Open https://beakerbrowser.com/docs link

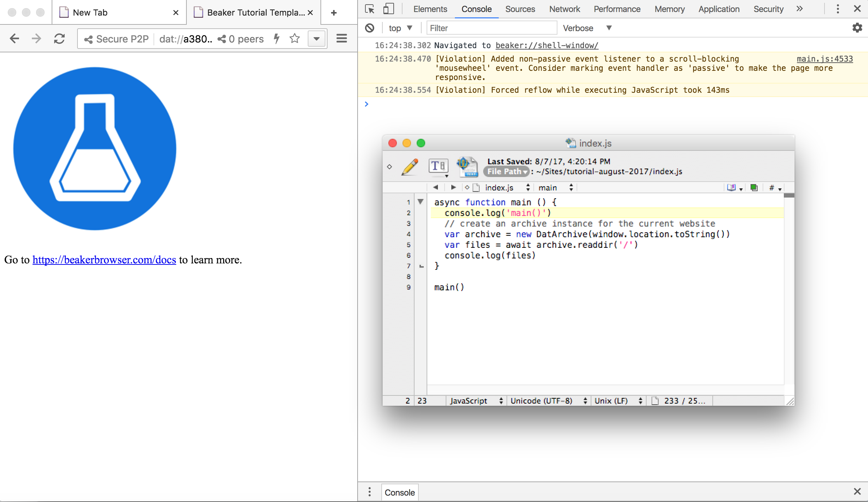[x=104, y=260]
